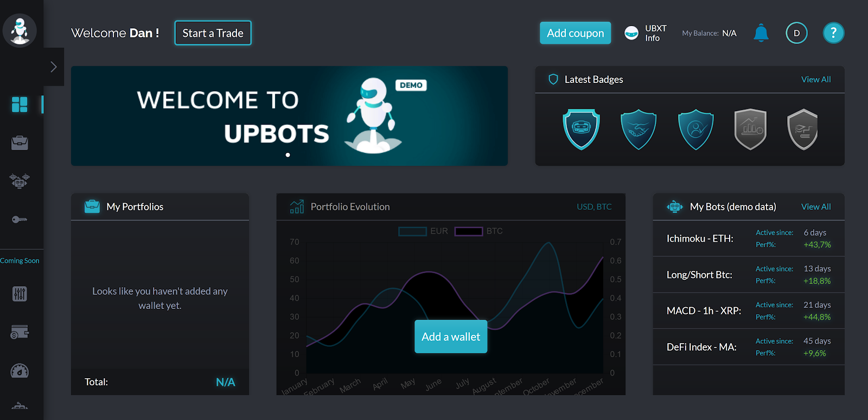Image resolution: width=868 pixels, height=420 pixels.
Task: Click the Portfolio Evolution chart icon
Action: [297, 206]
